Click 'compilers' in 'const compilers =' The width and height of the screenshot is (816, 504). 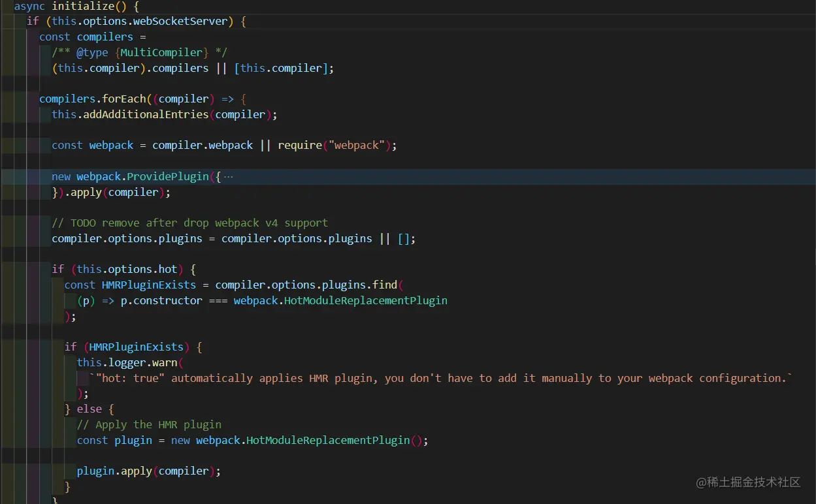point(105,37)
